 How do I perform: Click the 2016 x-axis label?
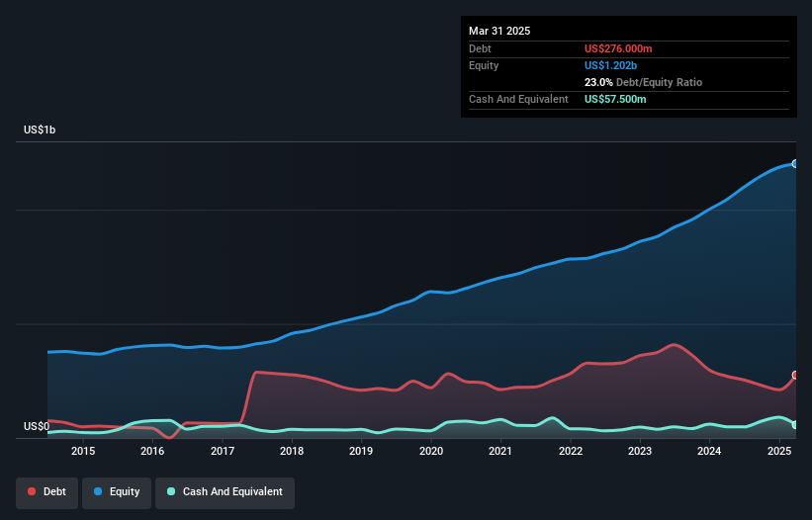(152, 451)
